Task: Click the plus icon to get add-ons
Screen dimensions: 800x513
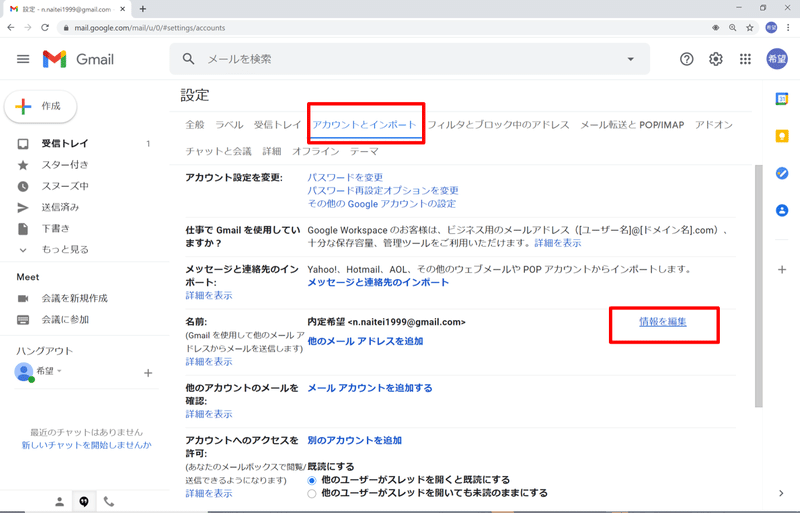Action: (x=782, y=270)
